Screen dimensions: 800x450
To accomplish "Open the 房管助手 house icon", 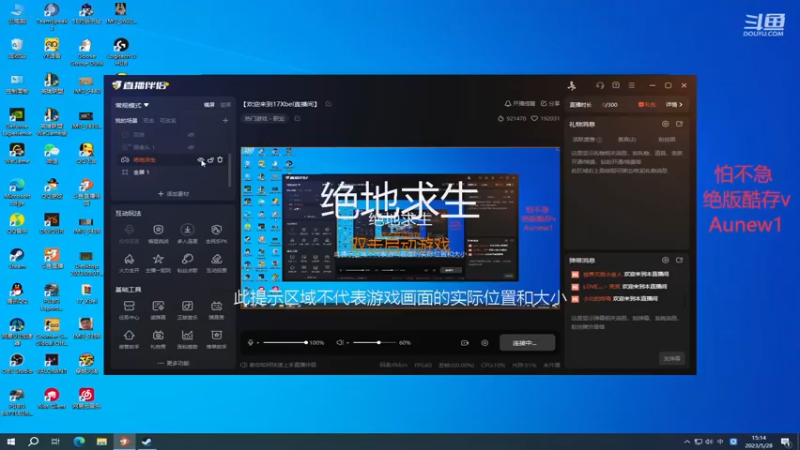I will click(x=129, y=339).
